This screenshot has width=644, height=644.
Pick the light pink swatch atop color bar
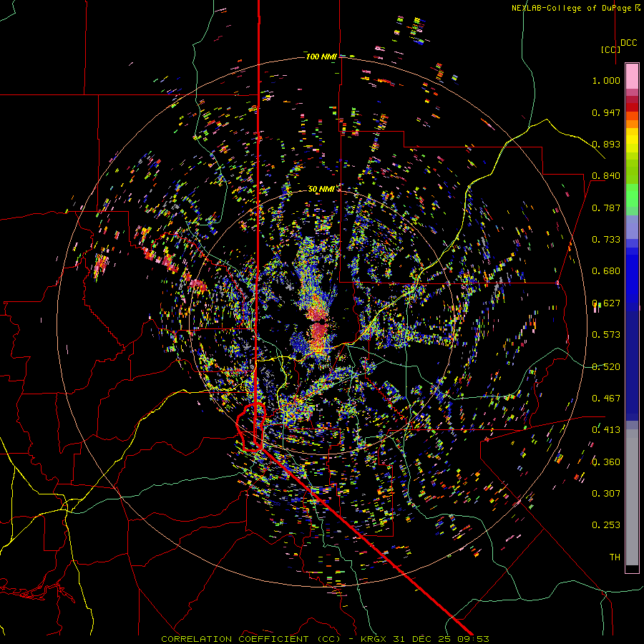pos(632,76)
